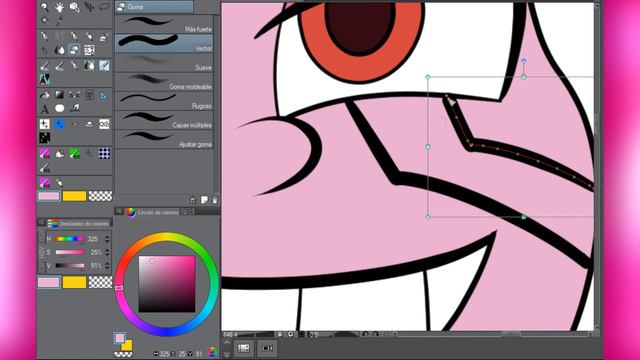
Task: Select the Zoom magnifier tool
Action: pos(44,7)
